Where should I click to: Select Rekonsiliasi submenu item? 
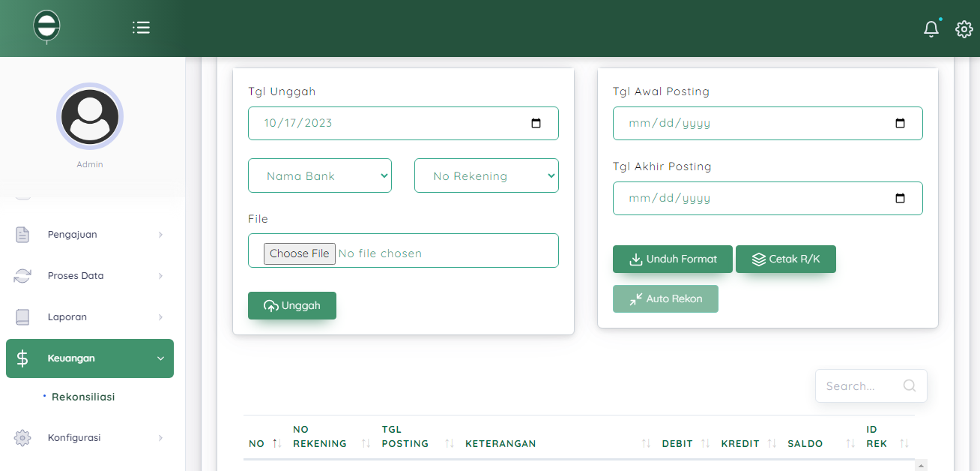[83, 397]
